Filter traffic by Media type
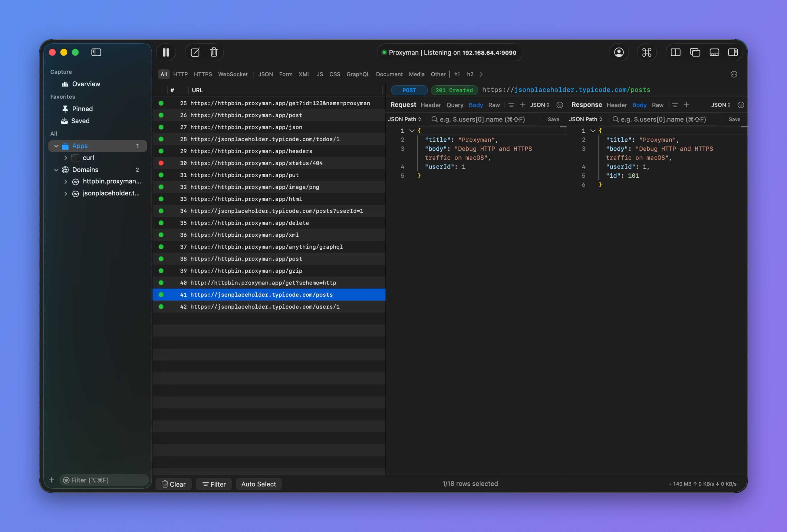 [417, 74]
